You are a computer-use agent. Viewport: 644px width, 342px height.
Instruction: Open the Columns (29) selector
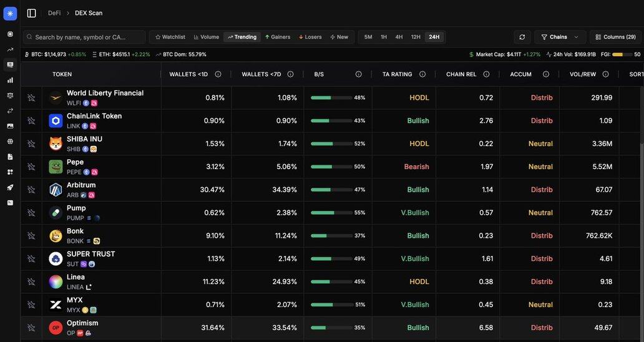[x=616, y=37]
